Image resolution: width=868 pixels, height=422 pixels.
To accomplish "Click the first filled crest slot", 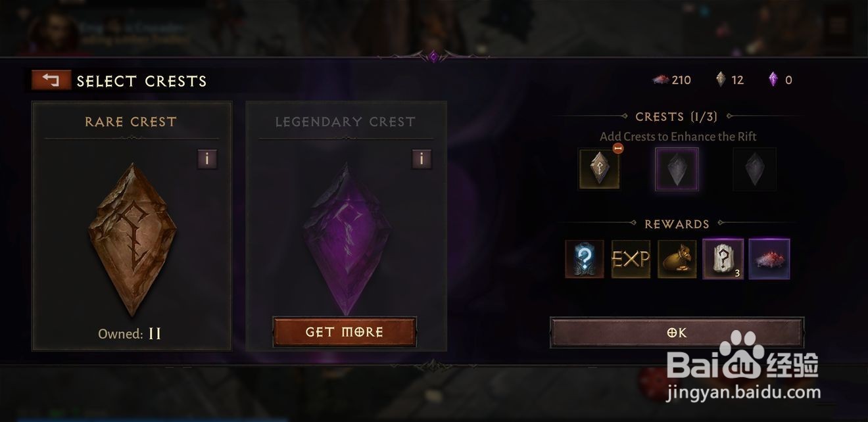I will pyautogui.click(x=599, y=169).
